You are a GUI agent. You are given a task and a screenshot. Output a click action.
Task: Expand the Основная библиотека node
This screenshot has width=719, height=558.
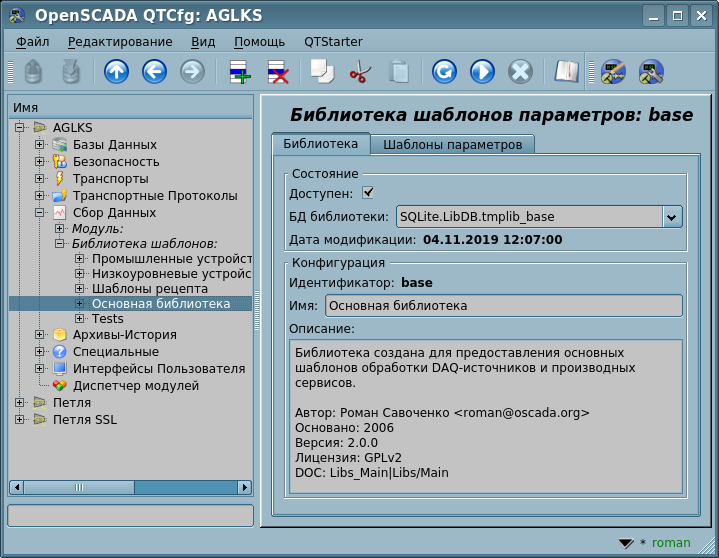[x=79, y=304]
